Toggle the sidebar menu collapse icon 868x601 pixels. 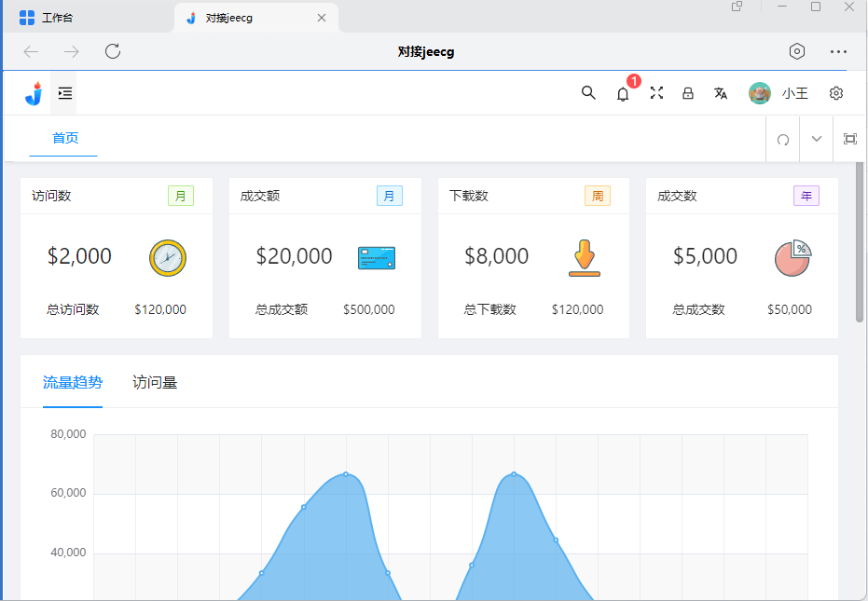(64, 93)
